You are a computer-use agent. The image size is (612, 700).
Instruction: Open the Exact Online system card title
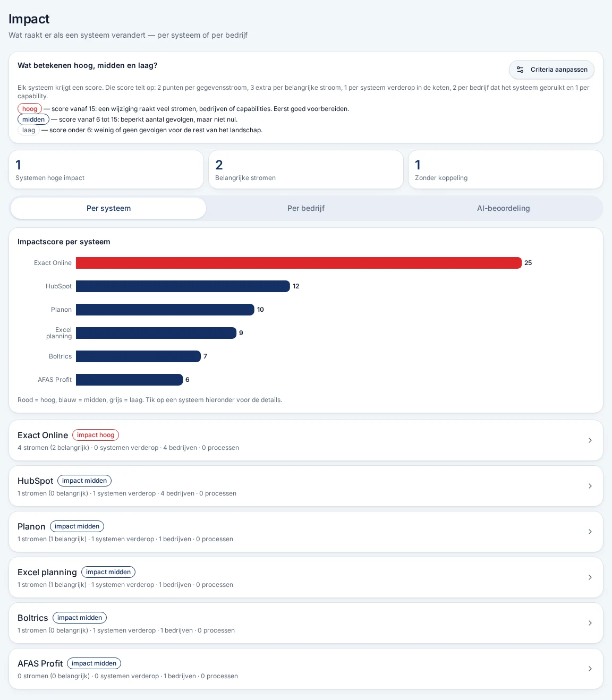pos(42,435)
